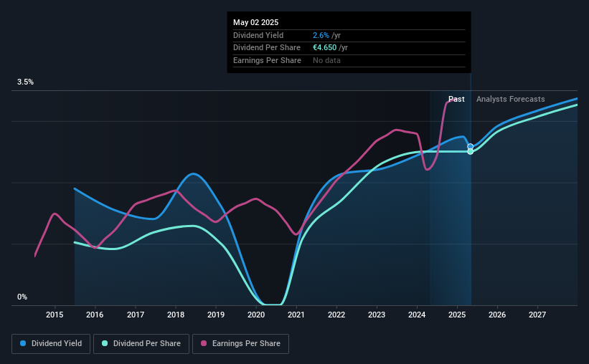Click the pink Earnings Per Share legend dot
The image size is (589, 364).
204,343
